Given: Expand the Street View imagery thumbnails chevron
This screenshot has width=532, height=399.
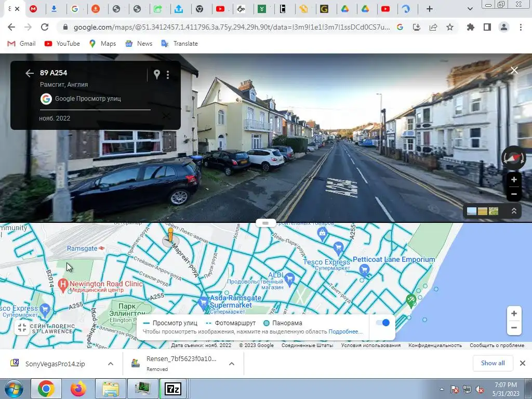Looking at the screenshot, I should pos(514,211).
